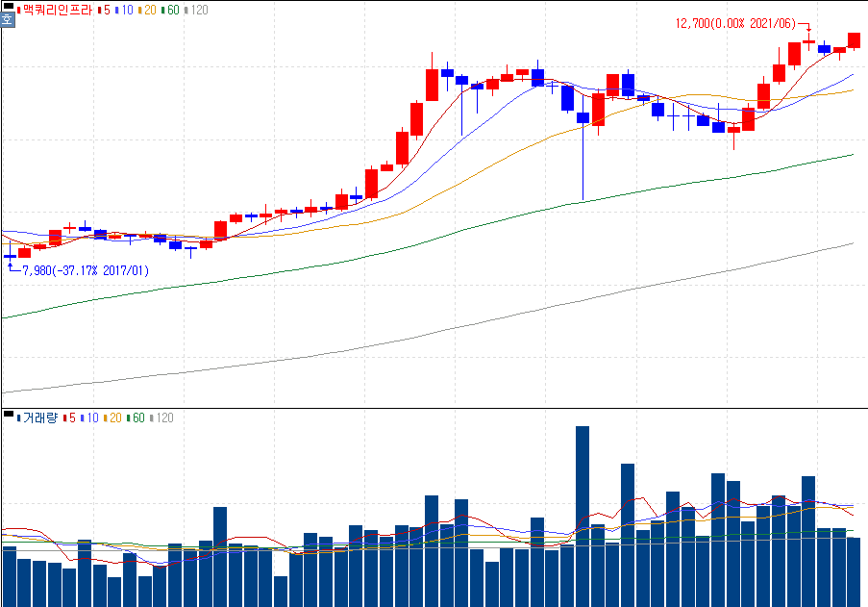Select the 거래량 volume legend label
Viewport: 868px width, 607px height.
39,417
